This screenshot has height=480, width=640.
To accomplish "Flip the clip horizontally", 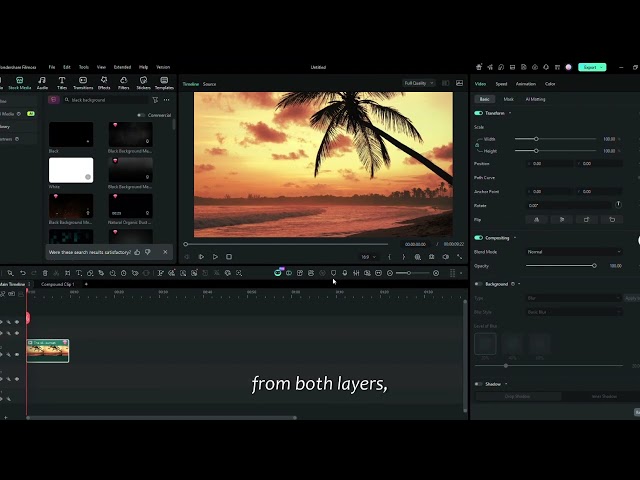I will 536,220.
